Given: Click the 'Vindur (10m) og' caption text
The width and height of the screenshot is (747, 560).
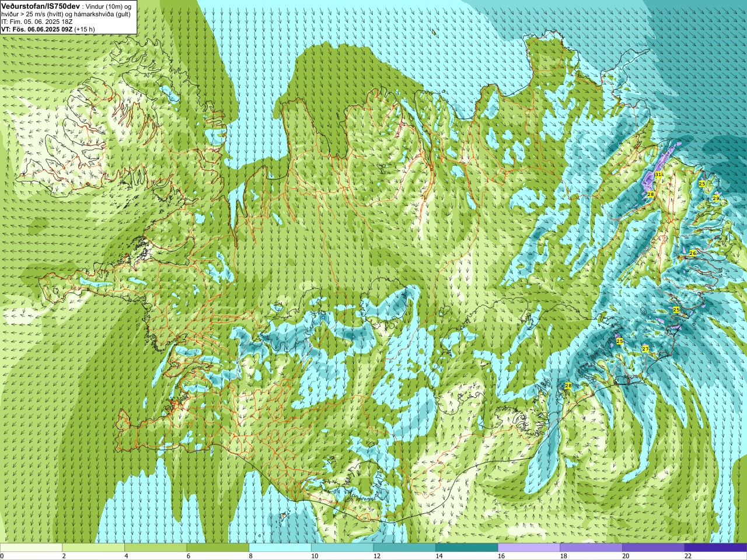Looking at the screenshot, I should pyautogui.click(x=108, y=6).
